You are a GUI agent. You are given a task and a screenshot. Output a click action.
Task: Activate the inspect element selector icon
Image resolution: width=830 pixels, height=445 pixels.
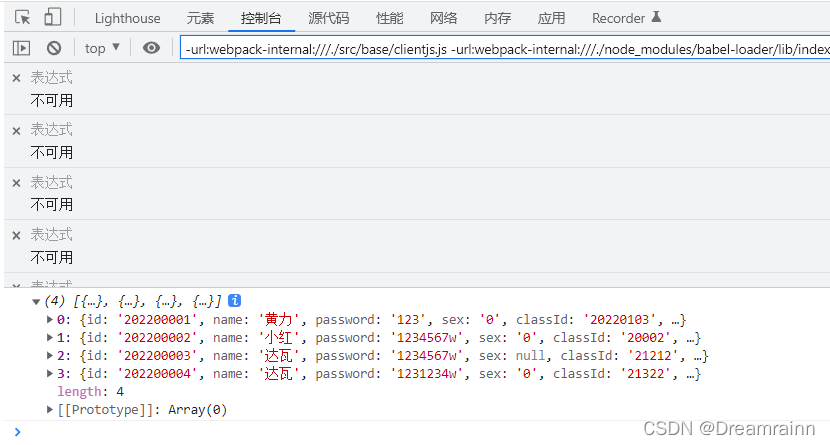[x=22, y=17]
